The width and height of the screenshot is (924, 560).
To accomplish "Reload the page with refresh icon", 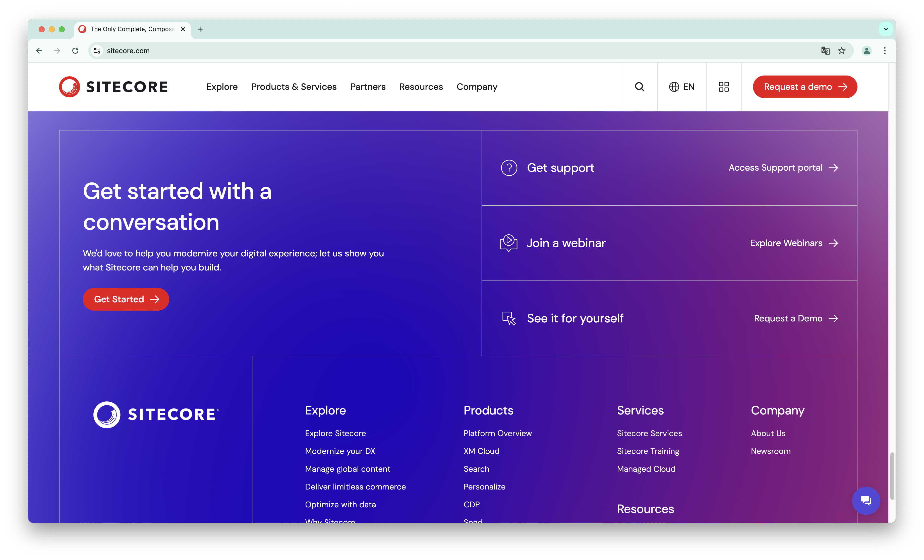I will pyautogui.click(x=75, y=51).
